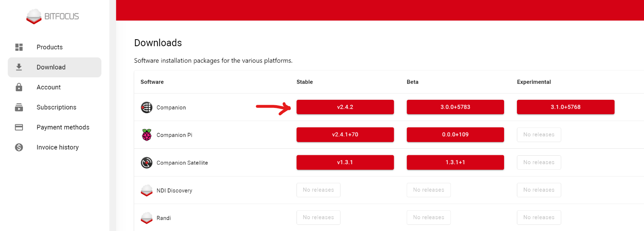Viewport: 644px width, 231px height.
Task: Click the Invoice history dollar icon
Action: tap(19, 147)
